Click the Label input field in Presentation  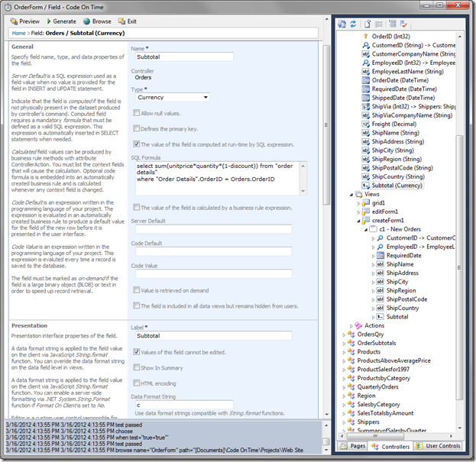pyautogui.click(x=214, y=336)
